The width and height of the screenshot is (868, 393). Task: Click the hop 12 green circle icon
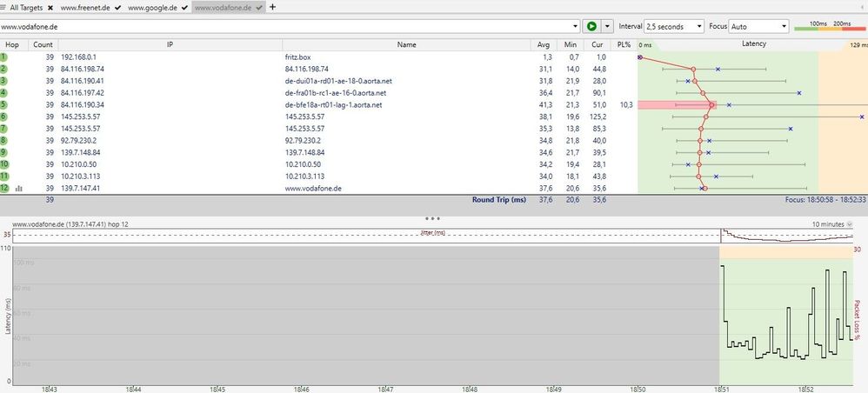click(x=3, y=188)
